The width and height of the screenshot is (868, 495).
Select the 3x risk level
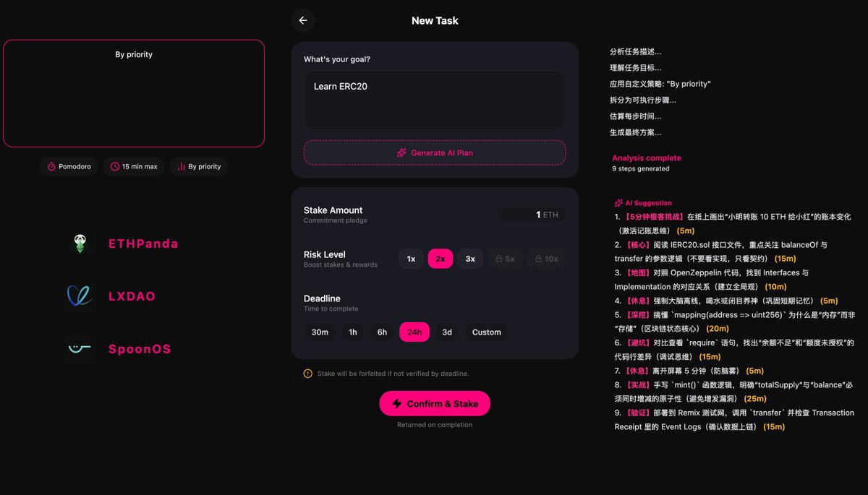click(470, 259)
